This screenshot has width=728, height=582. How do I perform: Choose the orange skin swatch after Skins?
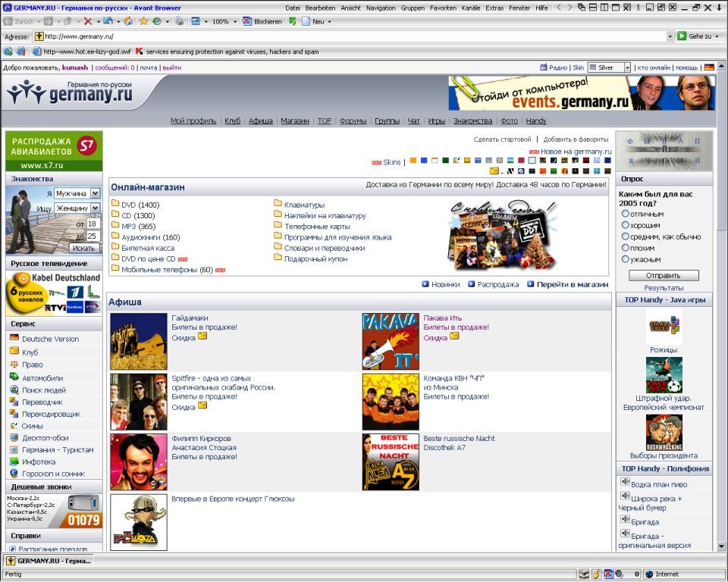pyautogui.click(x=413, y=161)
